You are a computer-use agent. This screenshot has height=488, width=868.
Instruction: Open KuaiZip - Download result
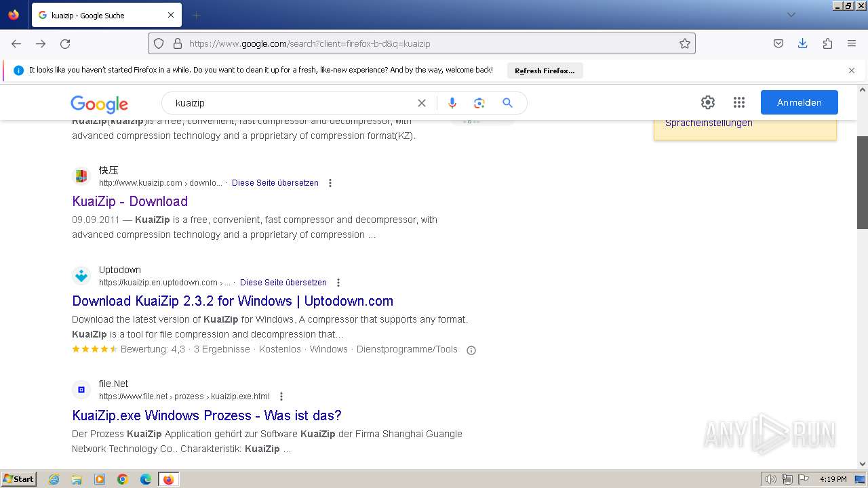[130, 201]
